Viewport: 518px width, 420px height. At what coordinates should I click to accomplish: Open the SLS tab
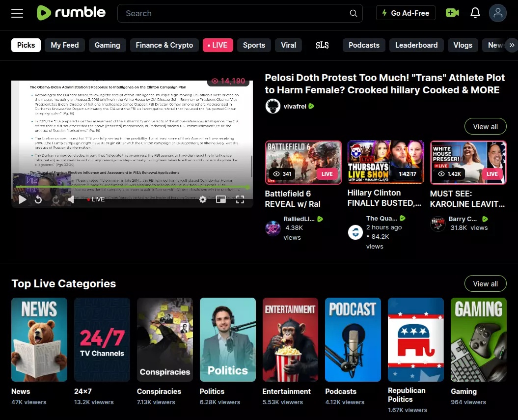tap(322, 45)
